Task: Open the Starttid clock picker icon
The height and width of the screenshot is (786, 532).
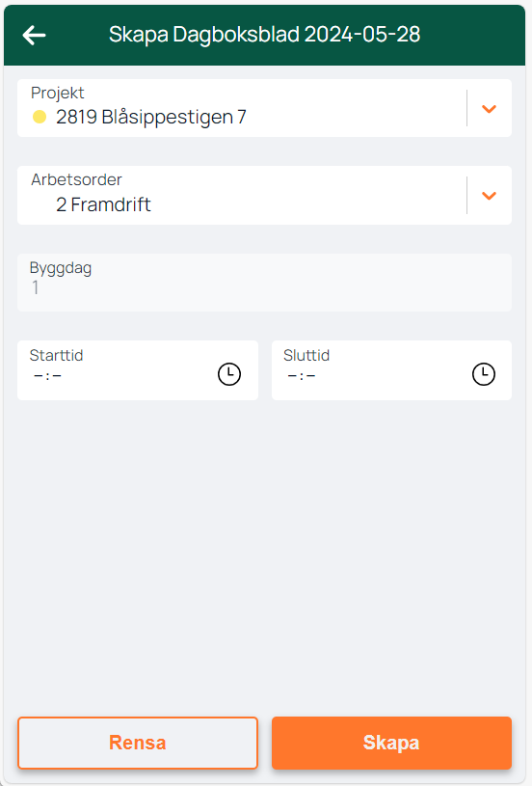Action: [229, 374]
